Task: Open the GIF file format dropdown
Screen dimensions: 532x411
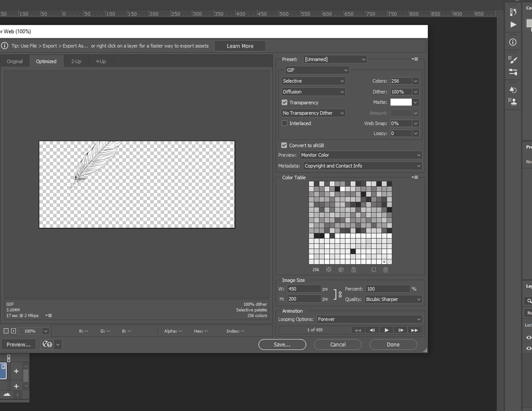Action: click(317, 70)
